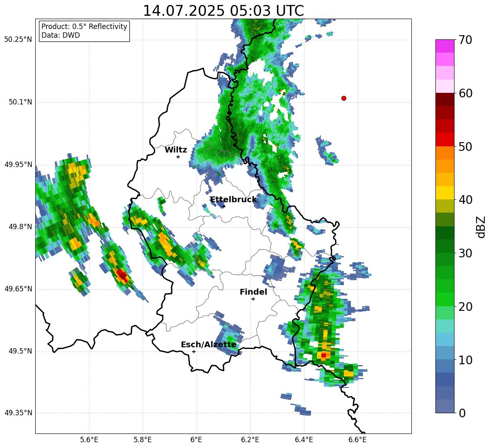
Task: Click the Data: DWD text
Action: tap(61, 35)
